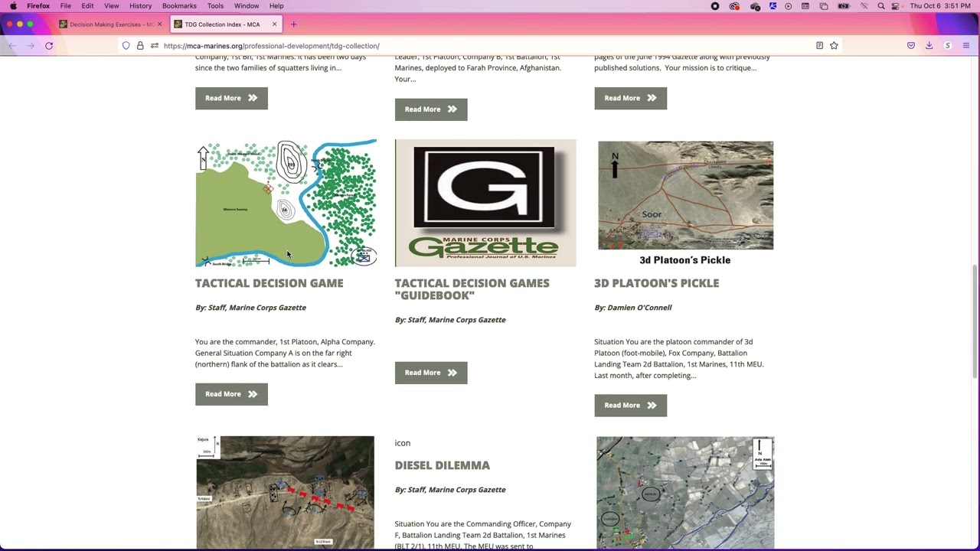Click the 3d Platoon's Pickle map thumbnail
This screenshot has width=980, height=551.
point(685,203)
